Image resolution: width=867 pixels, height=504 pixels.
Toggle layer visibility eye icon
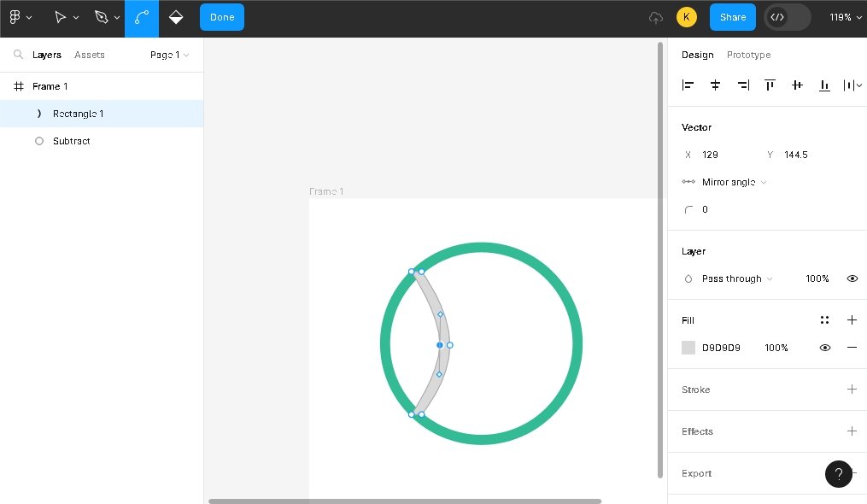pos(852,278)
